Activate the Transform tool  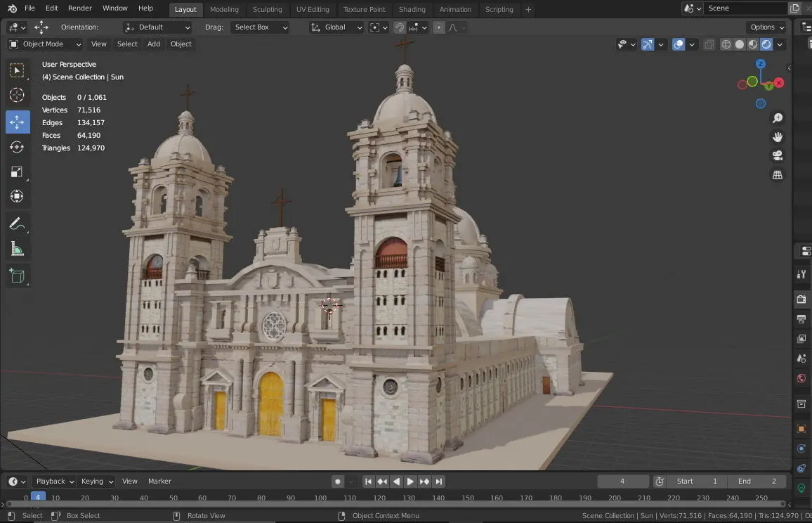pos(17,196)
